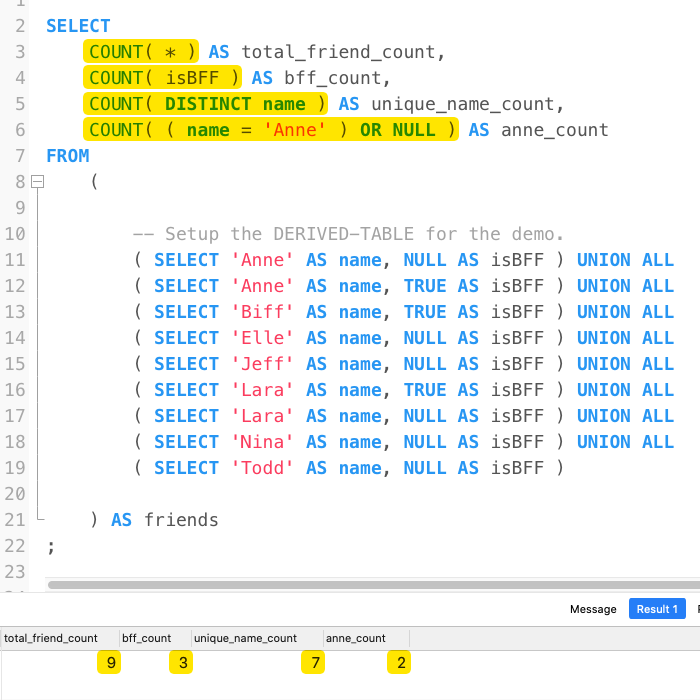The image size is (700, 700).
Task: Click the total_friend_count column header
Action: point(51,638)
